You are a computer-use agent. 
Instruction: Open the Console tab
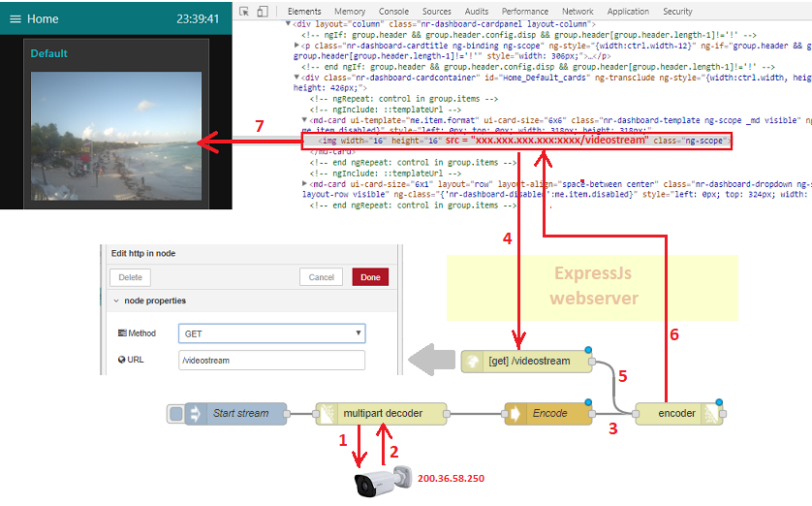[393, 12]
